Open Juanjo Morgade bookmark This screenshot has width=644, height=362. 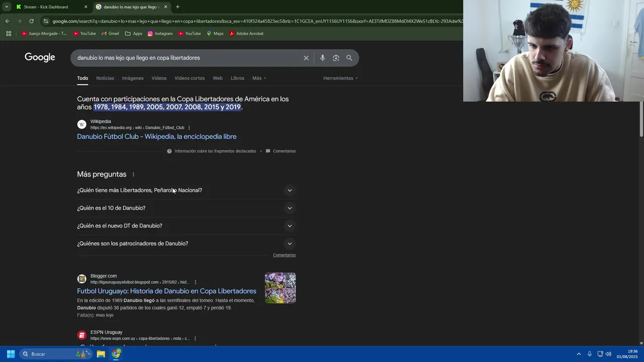point(44,34)
